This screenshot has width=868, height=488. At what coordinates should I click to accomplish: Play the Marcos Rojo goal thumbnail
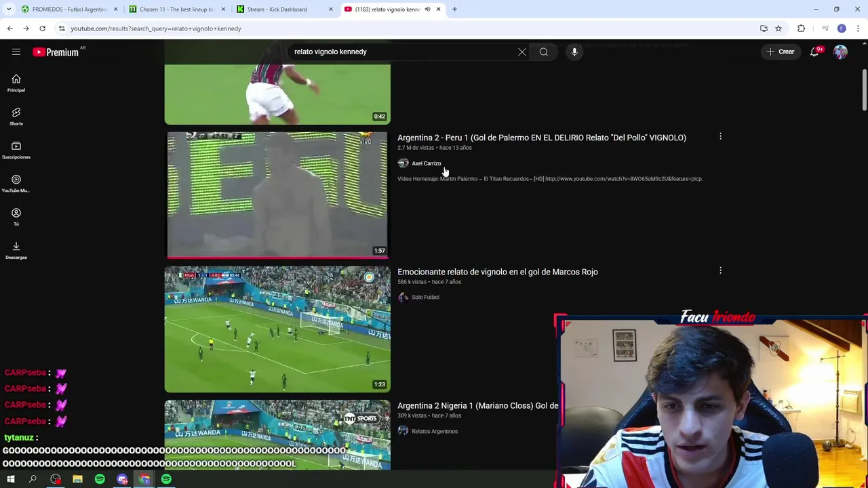[x=277, y=329]
